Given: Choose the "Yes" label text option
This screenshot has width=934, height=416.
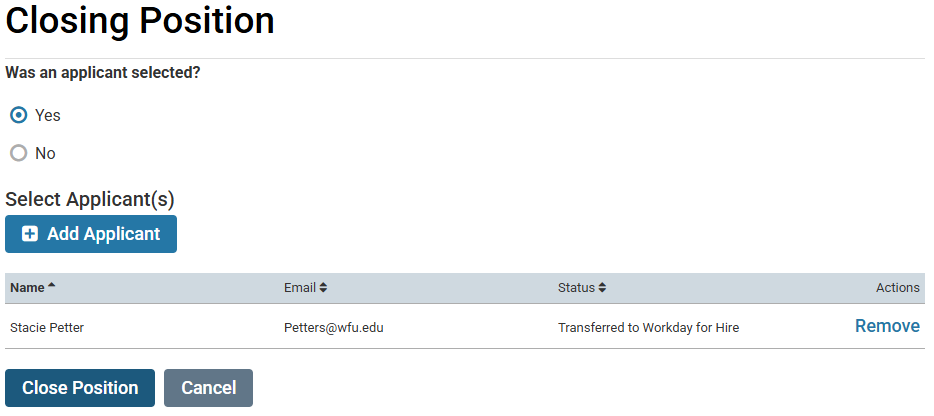Looking at the screenshot, I should (48, 115).
